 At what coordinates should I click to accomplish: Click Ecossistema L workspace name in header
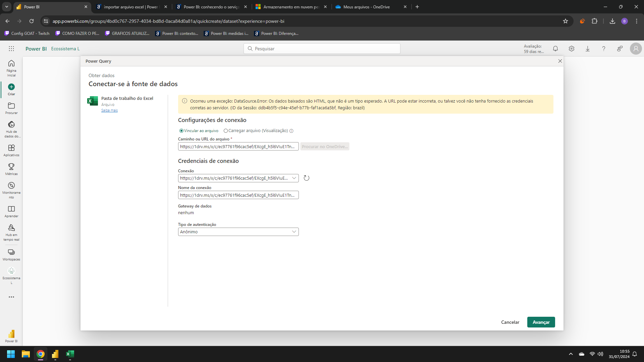point(65,49)
